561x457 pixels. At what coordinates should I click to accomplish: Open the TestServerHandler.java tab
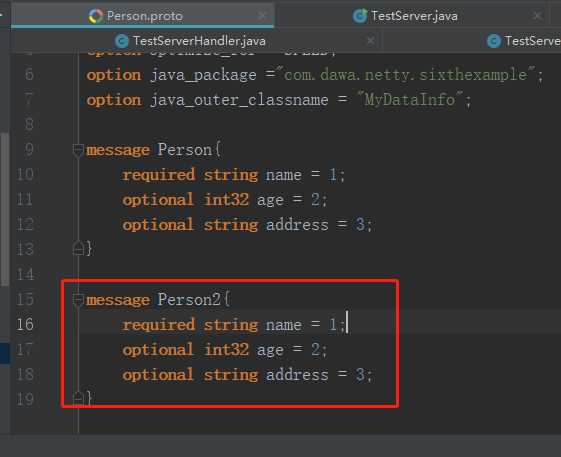click(x=196, y=41)
